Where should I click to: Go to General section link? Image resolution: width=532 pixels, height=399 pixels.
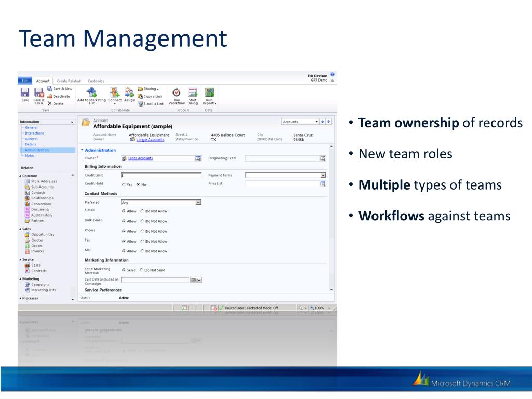point(31,128)
